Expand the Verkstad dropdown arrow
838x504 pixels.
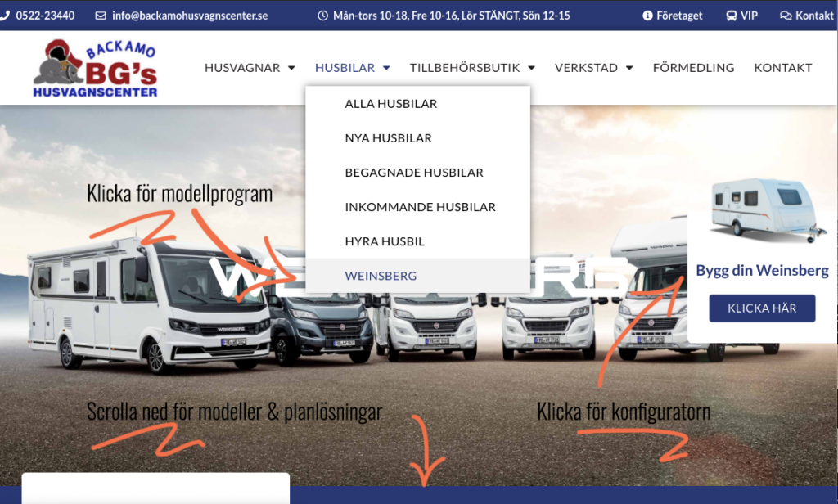629,68
